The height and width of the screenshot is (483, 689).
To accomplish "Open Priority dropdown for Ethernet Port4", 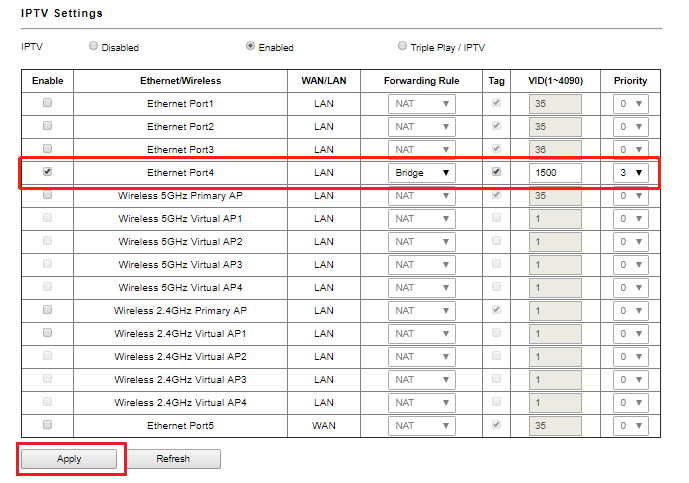I will point(631,173).
